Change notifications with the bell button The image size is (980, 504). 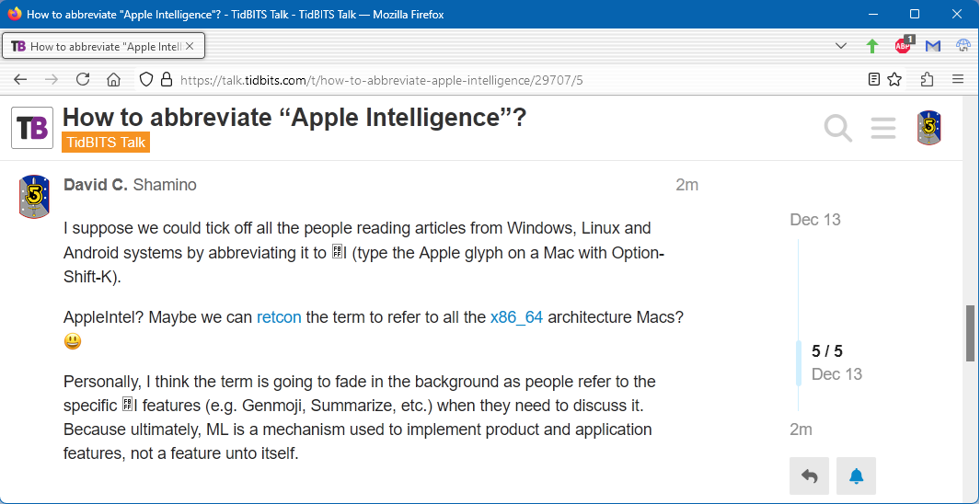[857, 475]
